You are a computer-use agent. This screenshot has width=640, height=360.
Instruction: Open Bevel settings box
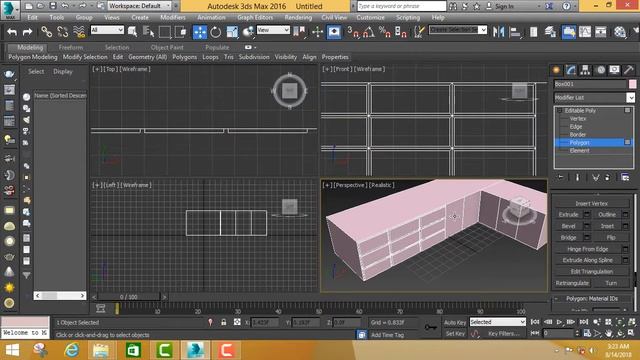click(x=587, y=226)
